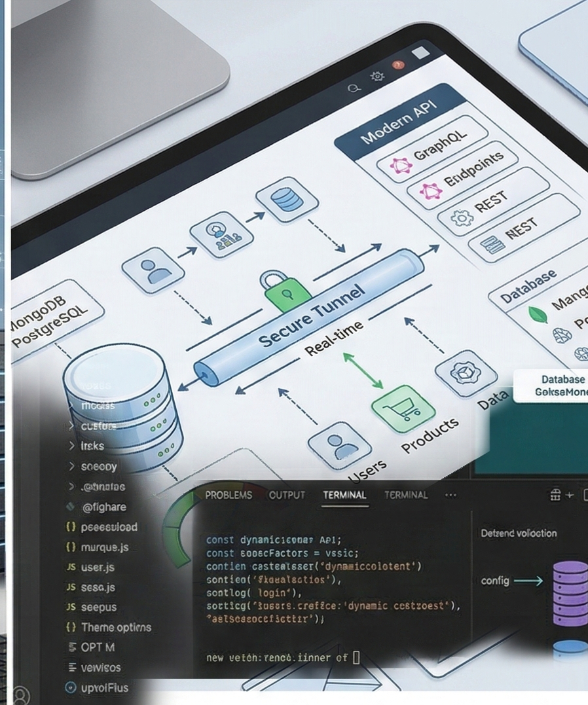The height and width of the screenshot is (705, 588).
Task: Click the search magnifier icon on tablet
Action: pyautogui.click(x=354, y=88)
